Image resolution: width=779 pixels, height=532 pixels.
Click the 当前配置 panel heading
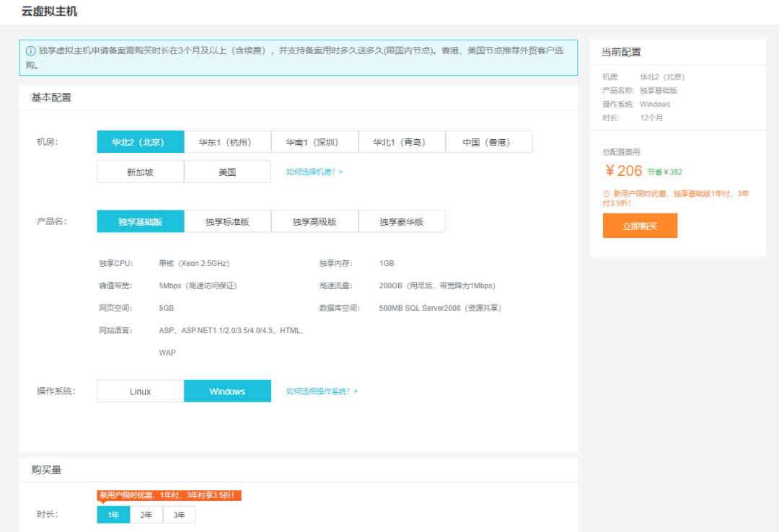(621, 52)
